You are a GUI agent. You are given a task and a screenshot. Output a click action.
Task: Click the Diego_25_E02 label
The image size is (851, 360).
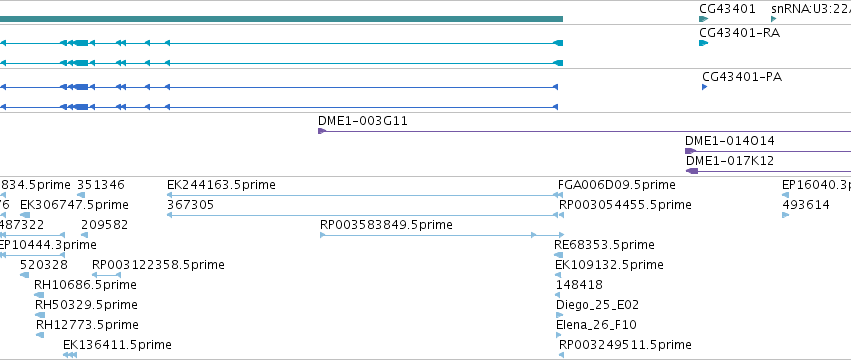[598, 305]
